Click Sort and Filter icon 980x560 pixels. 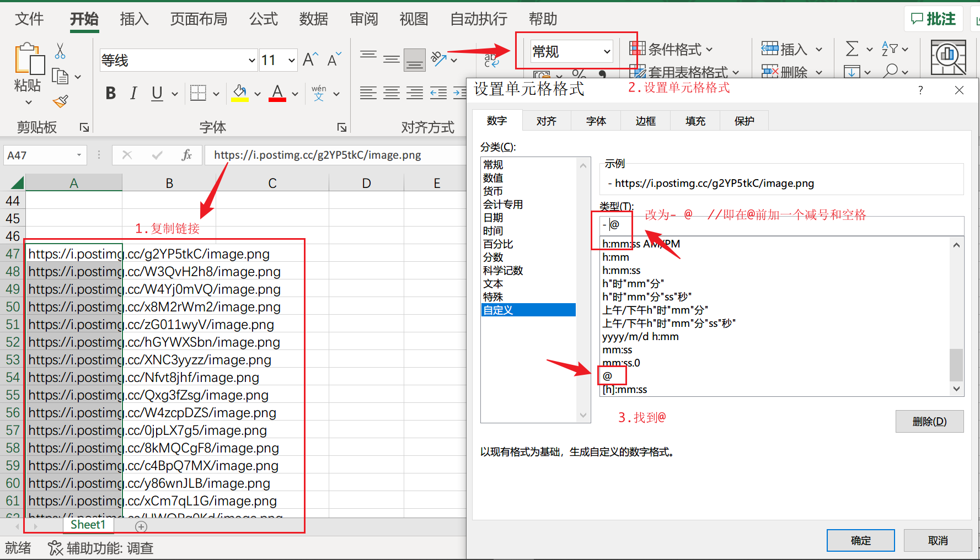(890, 49)
